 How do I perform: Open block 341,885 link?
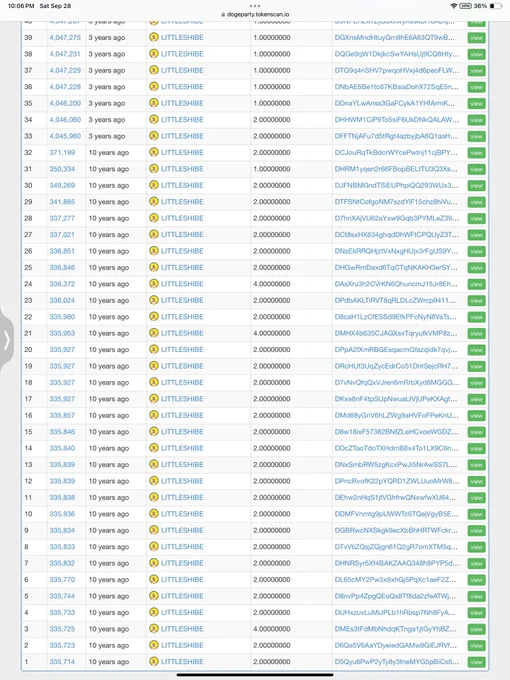(x=62, y=202)
